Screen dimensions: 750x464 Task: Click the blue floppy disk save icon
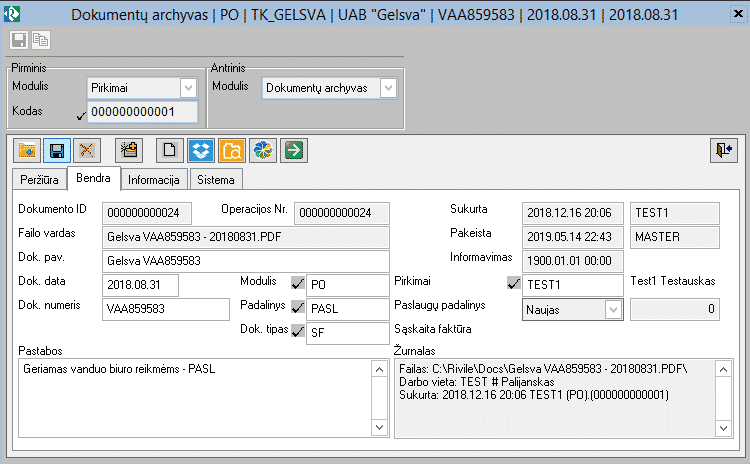[57, 150]
